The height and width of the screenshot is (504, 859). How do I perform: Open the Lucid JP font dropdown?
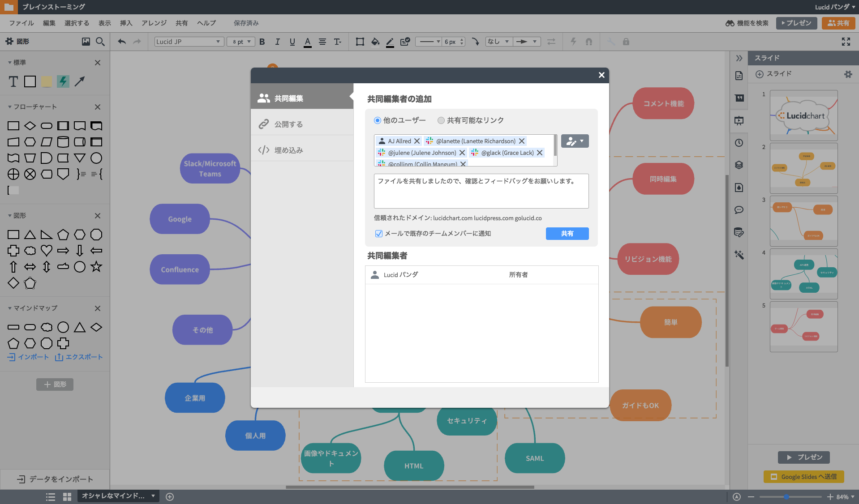click(189, 42)
